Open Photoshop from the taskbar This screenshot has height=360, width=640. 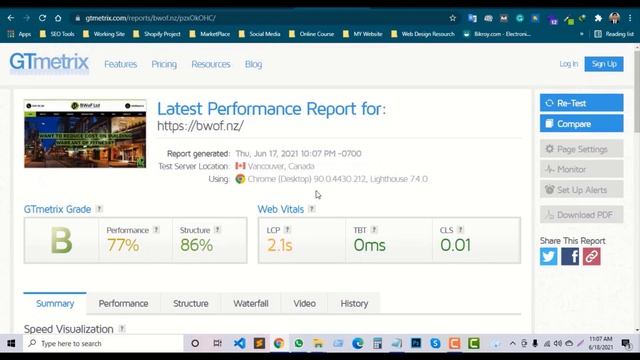coord(416,343)
